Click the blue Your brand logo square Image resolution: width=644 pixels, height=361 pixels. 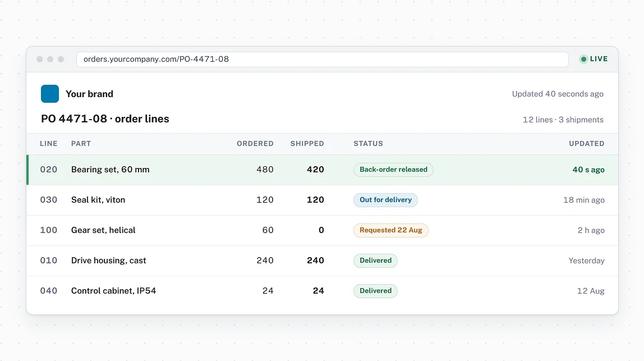(x=50, y=94)
